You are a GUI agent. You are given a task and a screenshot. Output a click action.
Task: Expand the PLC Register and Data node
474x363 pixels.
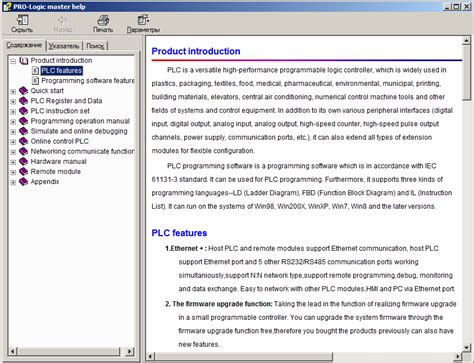tap(13, 101)
